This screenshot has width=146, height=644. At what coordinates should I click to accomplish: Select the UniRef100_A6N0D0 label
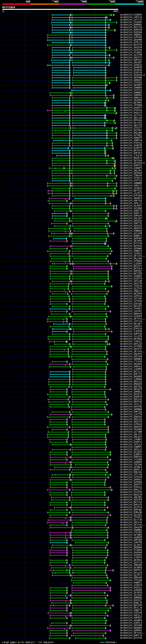(131, 80)
